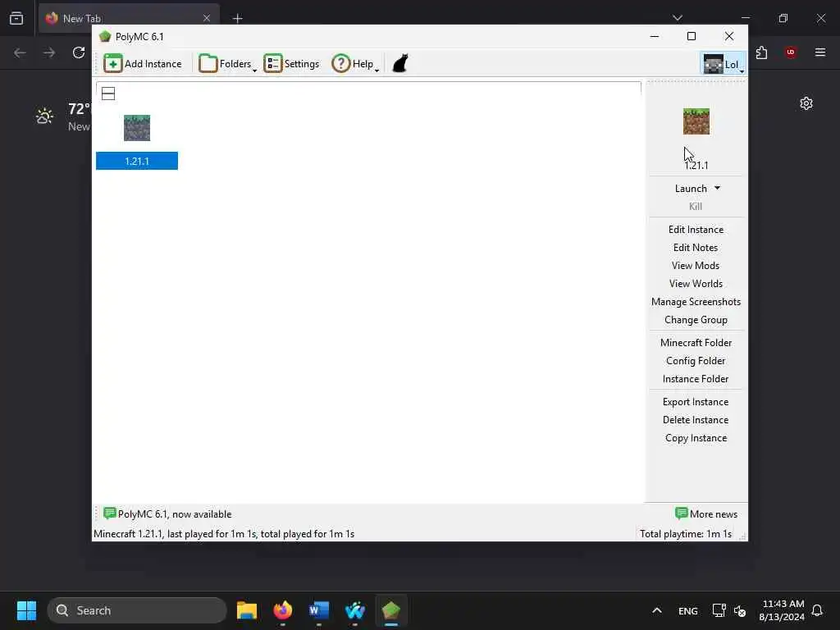Open Manage Screenshots
The width and height of the screenshot is (840, 630).
pyautogui.click(x=696, y=302)
